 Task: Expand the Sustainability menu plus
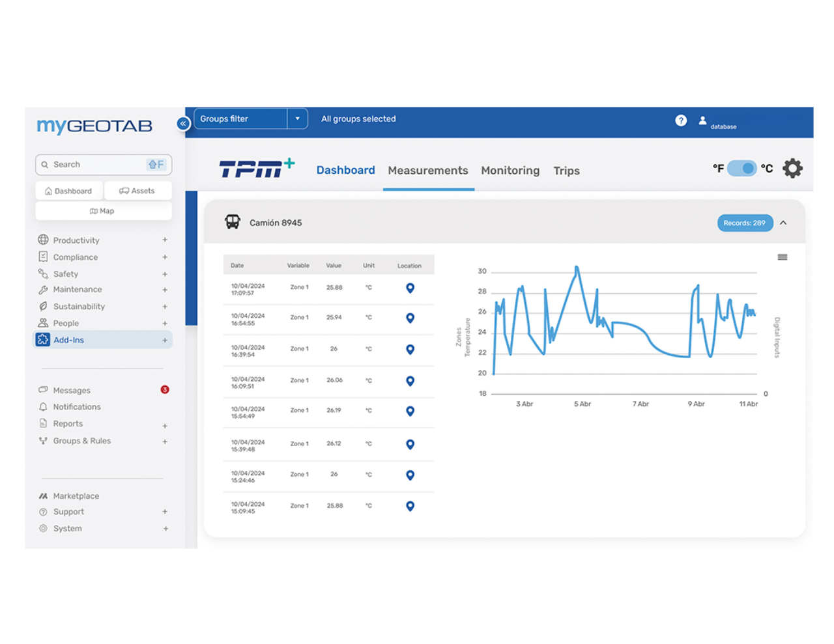coord(165,307)
